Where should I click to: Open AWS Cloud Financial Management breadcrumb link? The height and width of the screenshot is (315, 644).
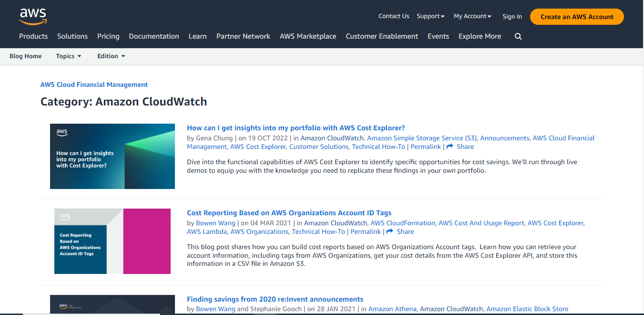pyautogui.click(x=94, y=84)
